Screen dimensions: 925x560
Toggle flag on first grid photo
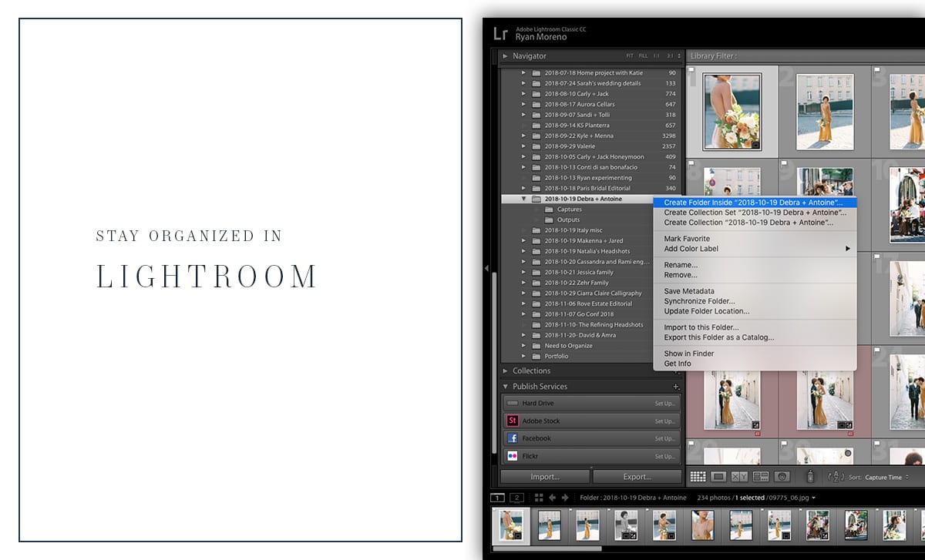click(691, 71)
